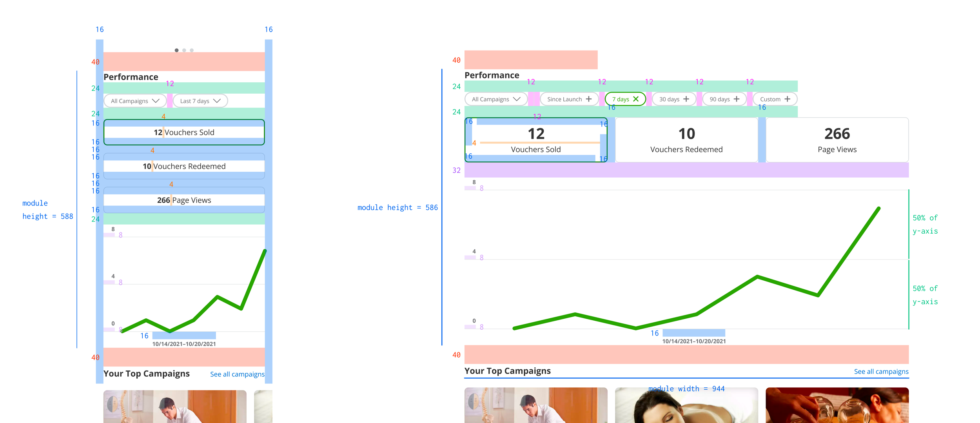
Task: Select the 30 days filter chip
Action: point(674,99)
